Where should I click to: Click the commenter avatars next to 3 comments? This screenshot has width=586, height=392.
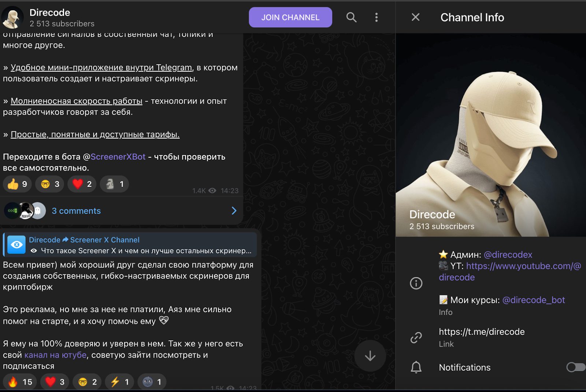point(25,211)
